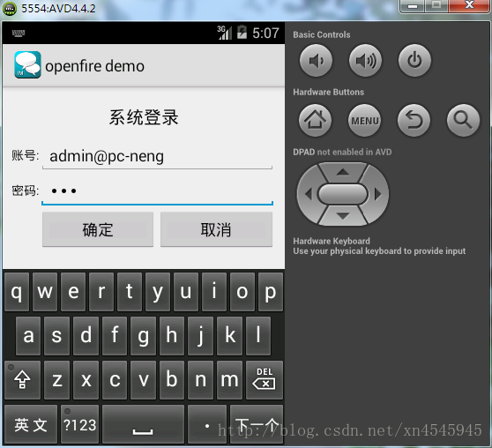The width and height of the screenshot is (492, 448).
Task: Tap the 下一个 next key
Action: tap(257, 424)
